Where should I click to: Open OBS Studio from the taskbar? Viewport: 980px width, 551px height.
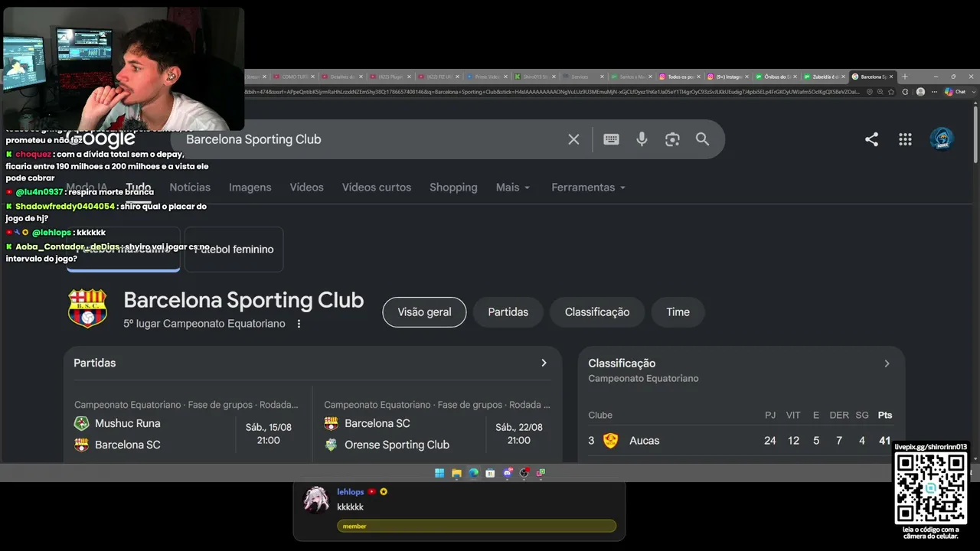524,473
